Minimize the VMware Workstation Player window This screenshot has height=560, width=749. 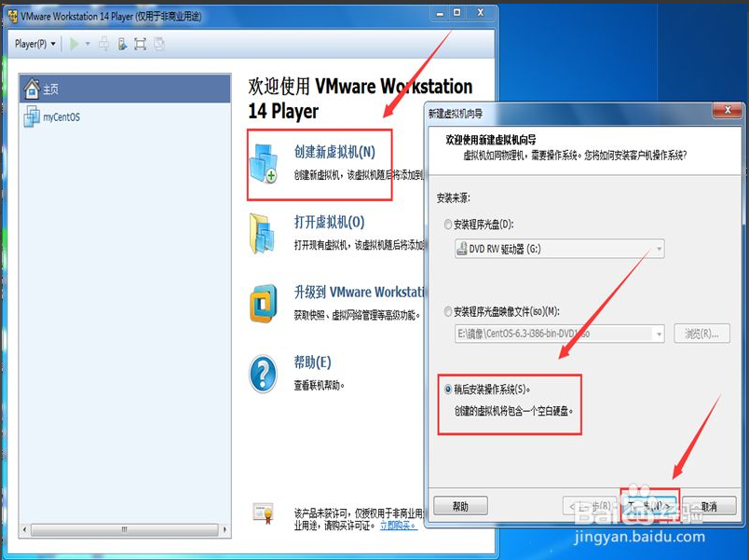440,12
